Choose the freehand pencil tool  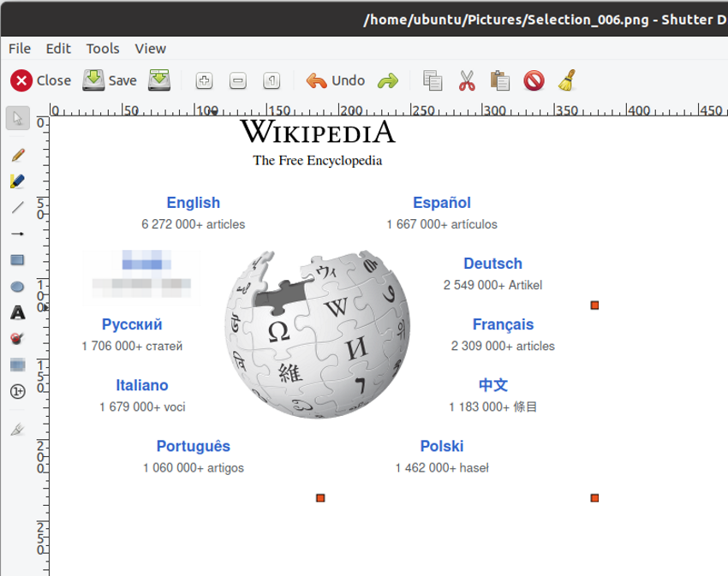(18, 155)
